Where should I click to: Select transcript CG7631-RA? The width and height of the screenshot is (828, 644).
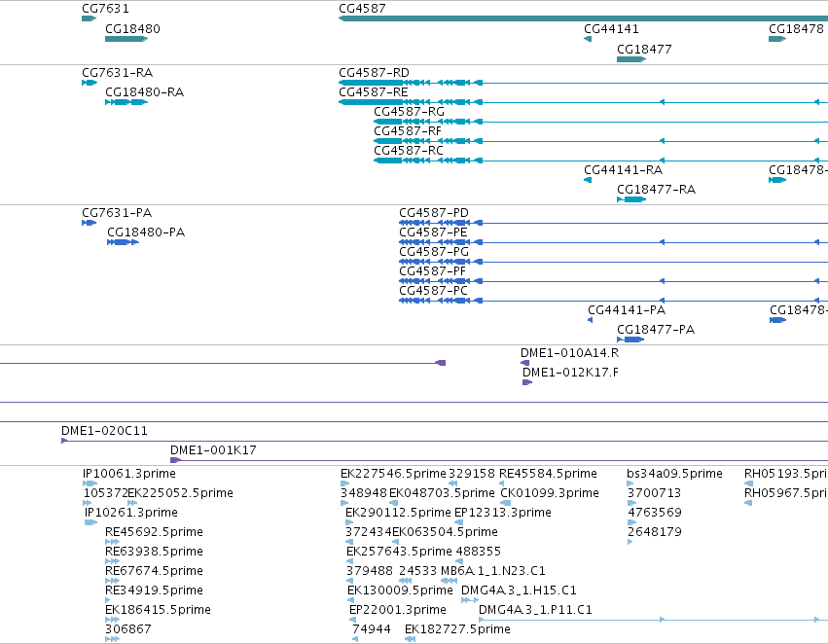point(117,72)
